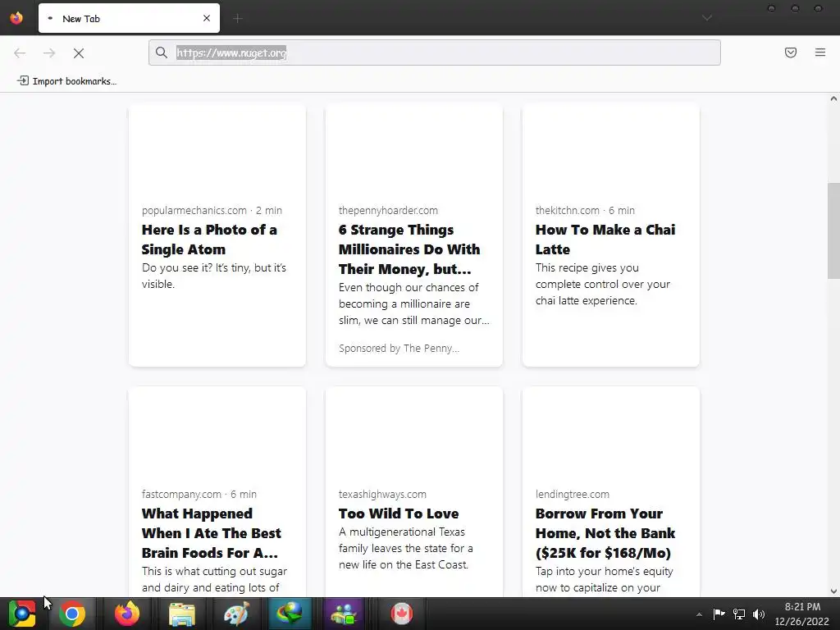840x630 pixels.
Task: Open a new tab with plus button
Action: [238, 19]
